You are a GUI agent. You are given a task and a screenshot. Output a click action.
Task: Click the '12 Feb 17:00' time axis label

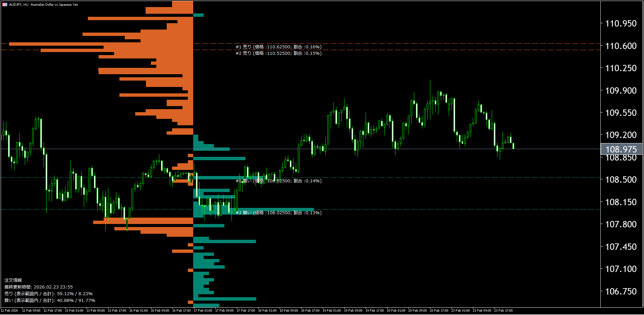pyautogui.click(x=53, y=311)
